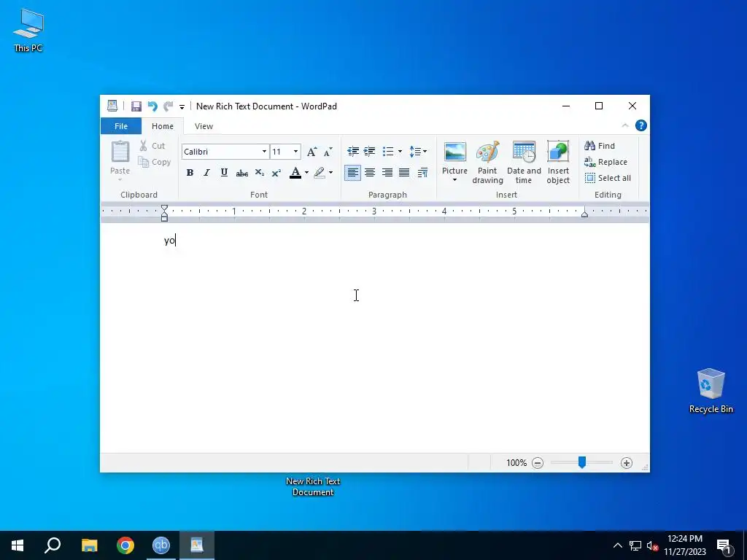747x560 pixels.
Task: Open the Windows Start menu
Action: coord(18,545)
